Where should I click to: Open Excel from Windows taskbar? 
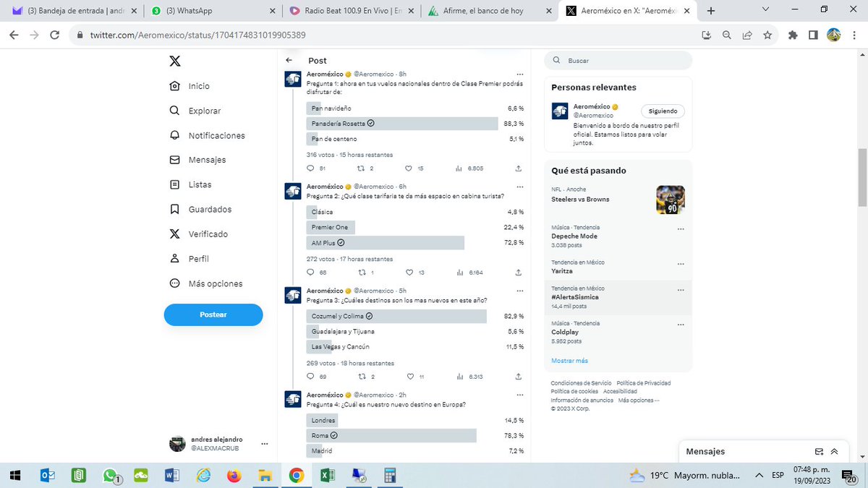coord(327,475)
